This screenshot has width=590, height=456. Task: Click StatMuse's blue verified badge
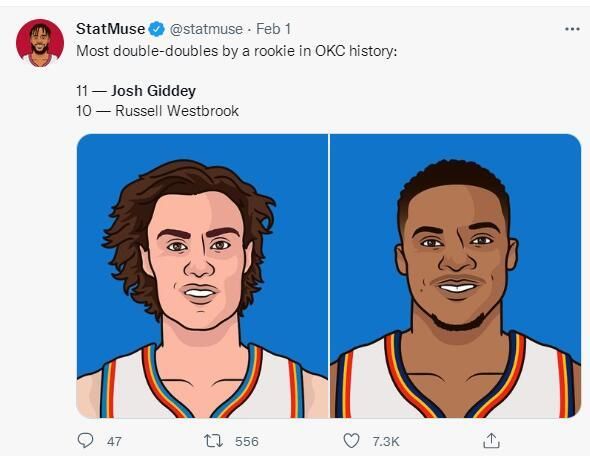coord(157,29)
